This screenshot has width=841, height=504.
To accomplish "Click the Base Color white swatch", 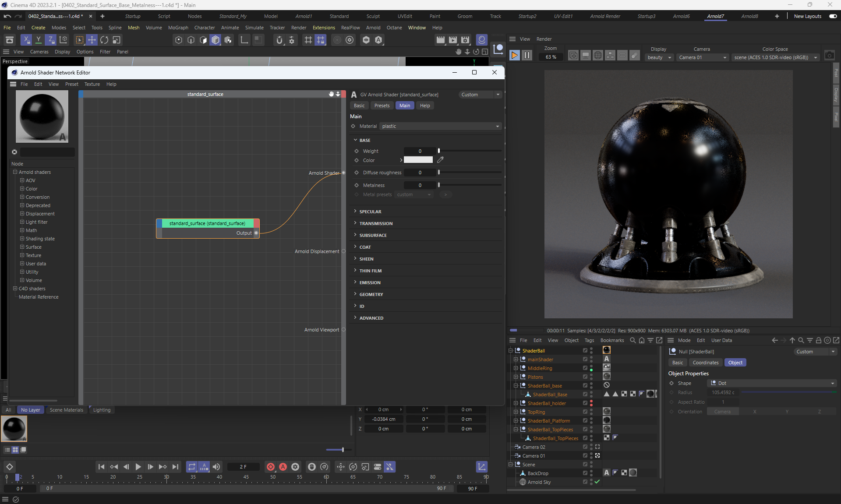I will (x=418, y=160).
